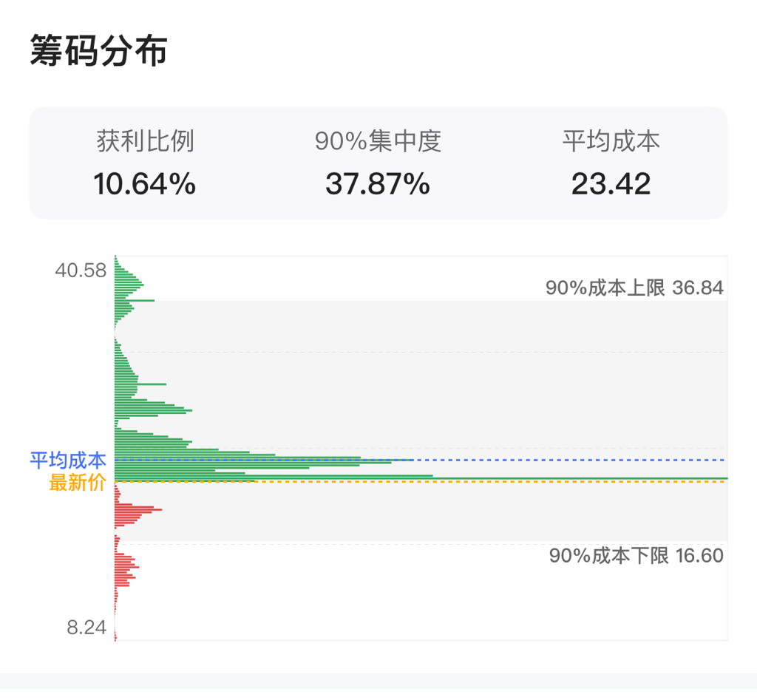This screenshot has height=700, width=757.
Task: Click the 90%成本下限 16.60 annotation
Action: point(636,556)
